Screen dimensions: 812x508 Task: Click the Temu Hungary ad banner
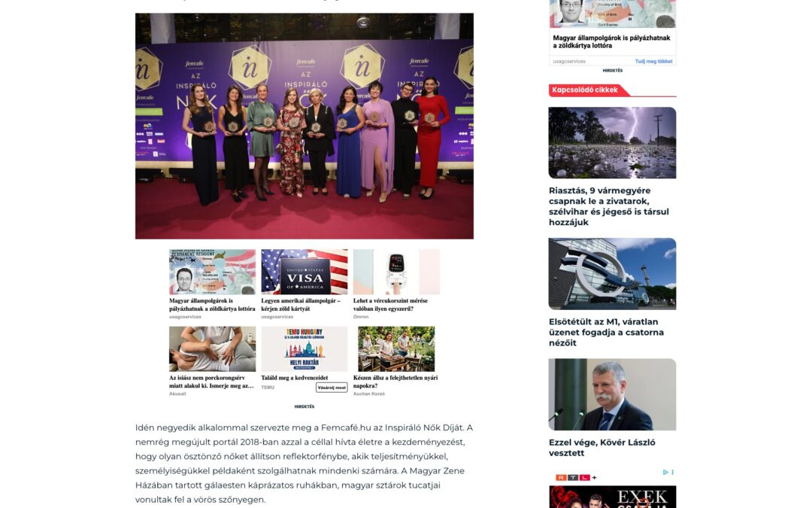click(304, 349)
